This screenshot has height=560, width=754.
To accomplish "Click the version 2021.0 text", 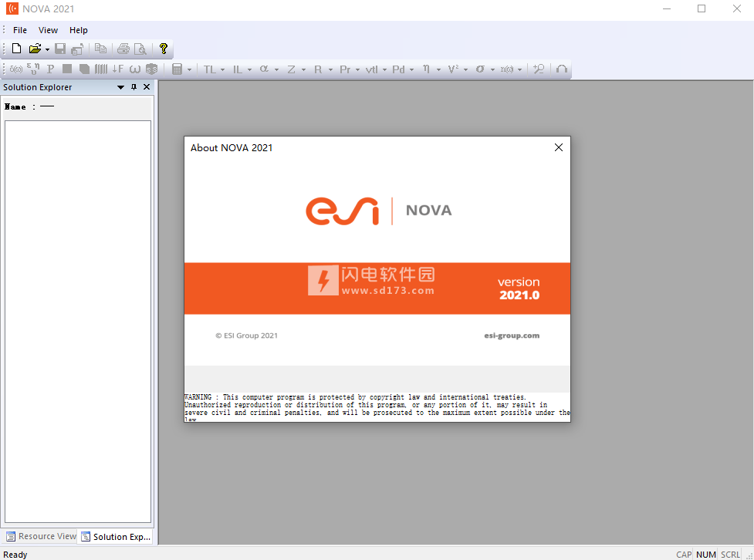I will tap(519, 288).
